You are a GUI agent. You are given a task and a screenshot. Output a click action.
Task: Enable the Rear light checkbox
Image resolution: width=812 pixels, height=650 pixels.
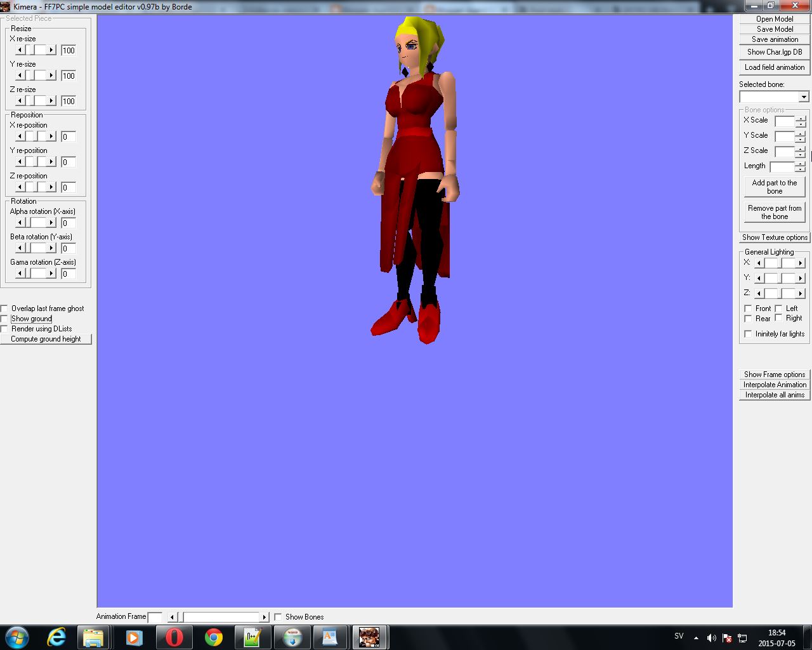(748, 319)
